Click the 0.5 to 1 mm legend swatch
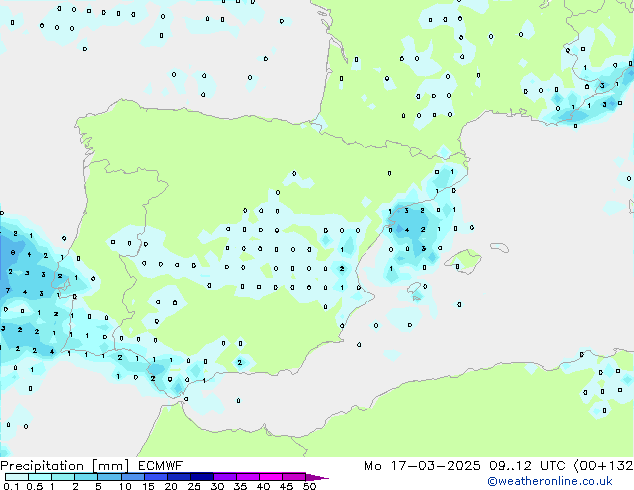This screenshot has width=634, height=490. tap(40, 477)
